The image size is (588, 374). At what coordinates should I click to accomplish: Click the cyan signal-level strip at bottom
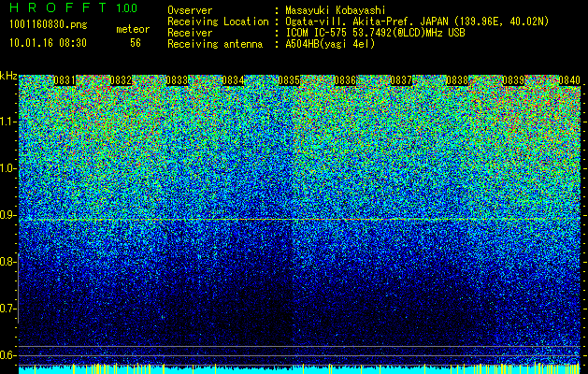click(299, 370)
